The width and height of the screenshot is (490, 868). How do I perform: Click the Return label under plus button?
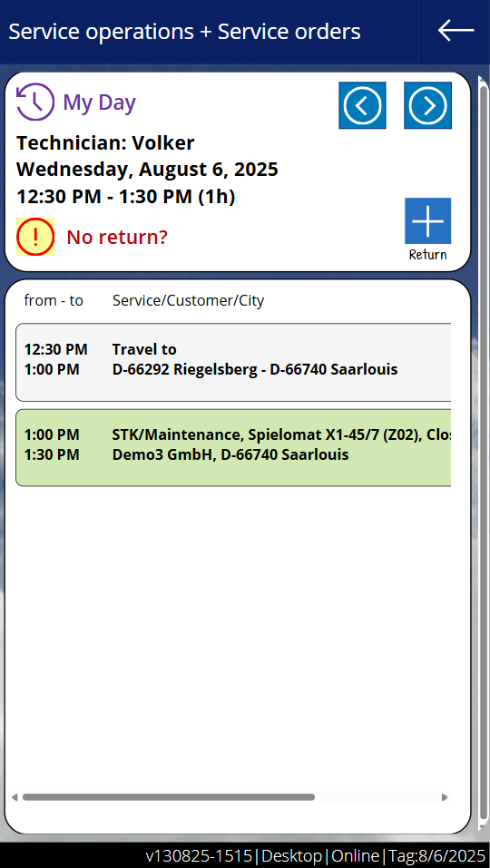[427, 255]
